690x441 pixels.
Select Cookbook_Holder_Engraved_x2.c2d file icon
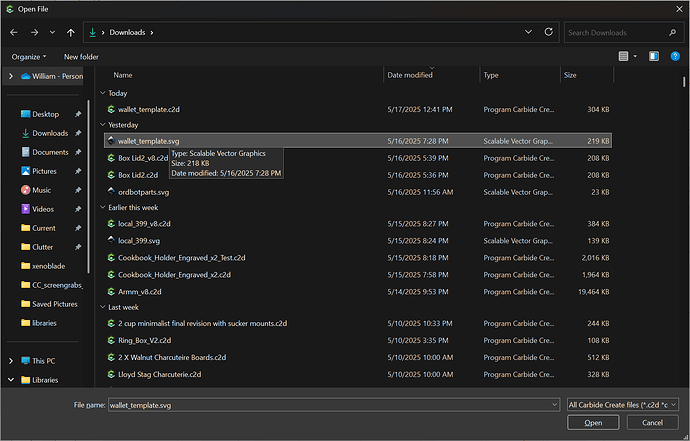pos(111,275)
